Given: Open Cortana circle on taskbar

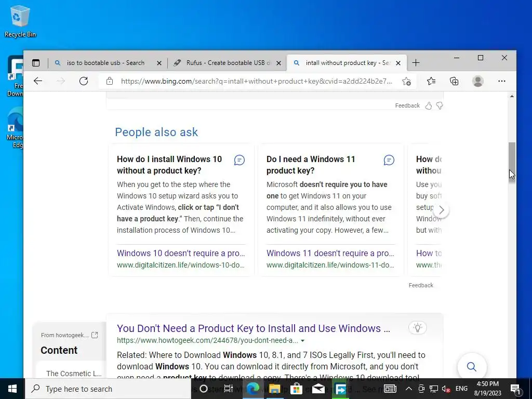Looking at the screenshot, I should click(x=204, y=389).
